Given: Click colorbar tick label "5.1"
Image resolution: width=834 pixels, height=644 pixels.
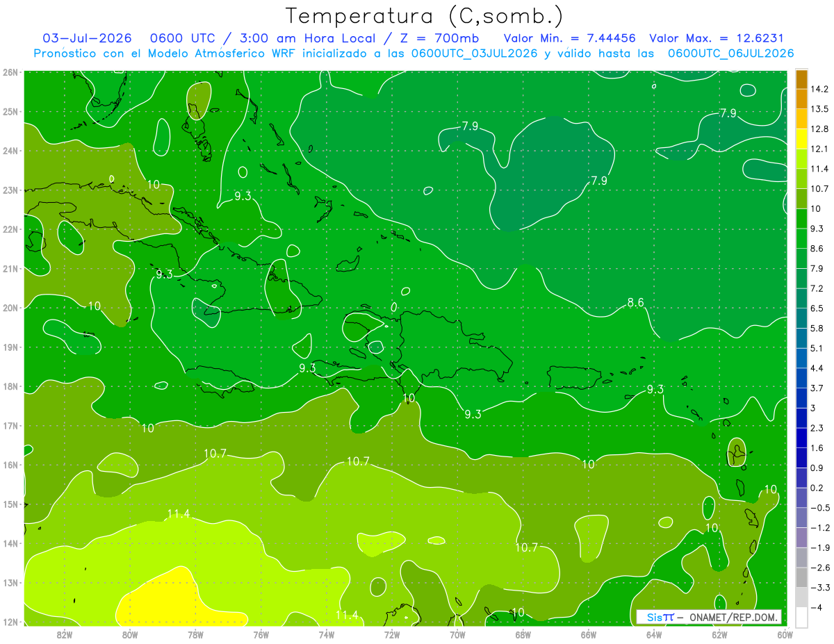Looking at the screenshot, I should (817, 348).
